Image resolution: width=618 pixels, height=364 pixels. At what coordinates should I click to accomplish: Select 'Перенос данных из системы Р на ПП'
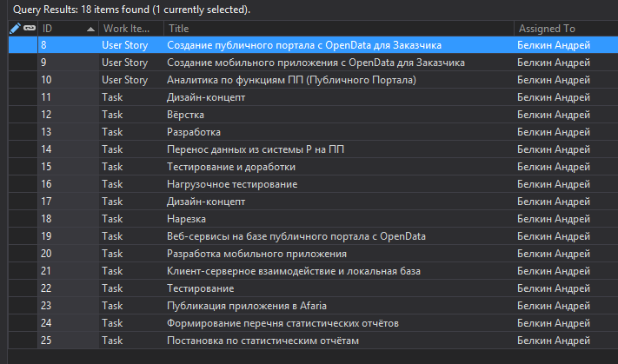click(256, 149)
